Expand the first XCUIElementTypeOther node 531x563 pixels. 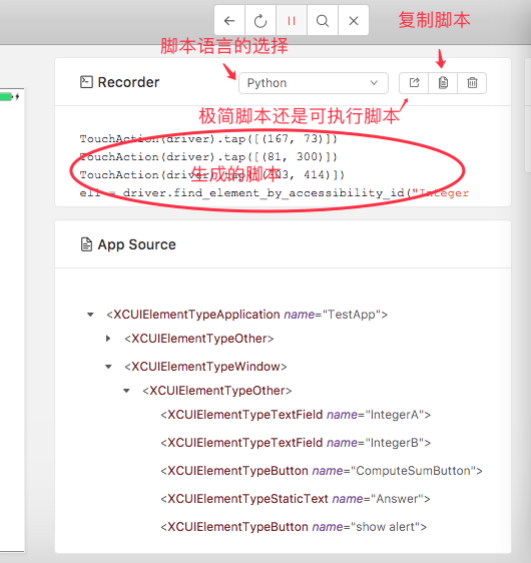(x=108, y=338)
